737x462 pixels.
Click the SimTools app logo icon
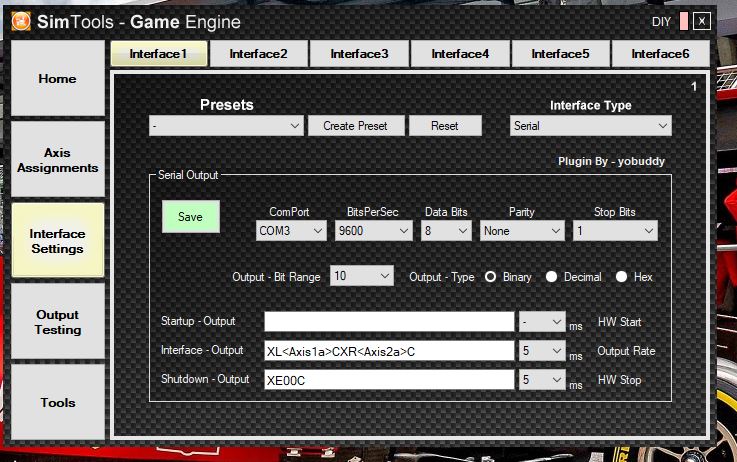coord(21,21)
